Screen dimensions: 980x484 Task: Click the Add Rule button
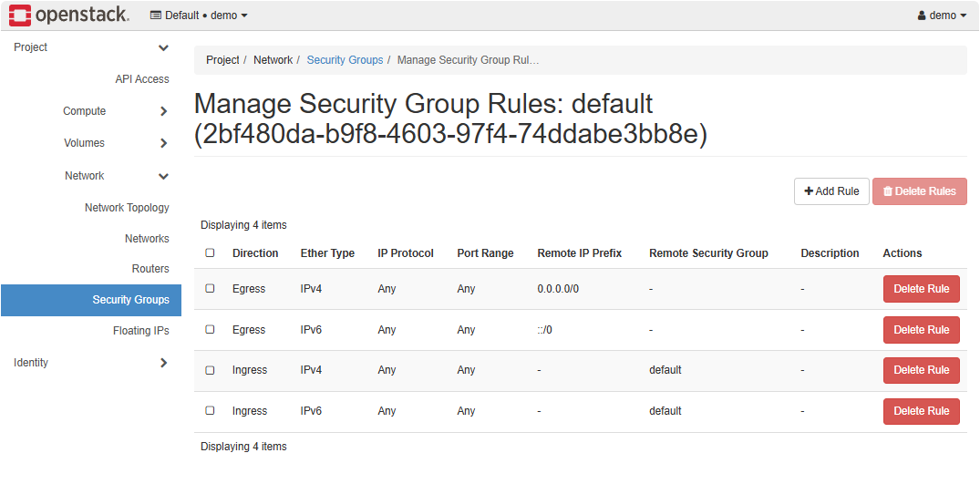pyautogui.click(x=831, y=191)
